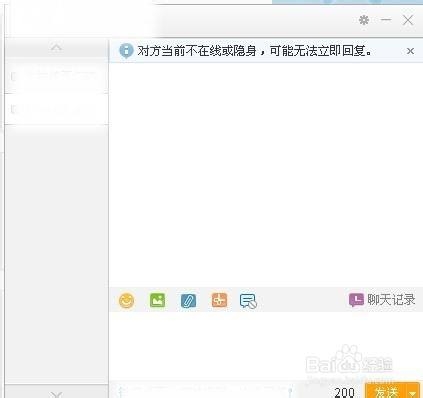Open 聊天记录 chat history
Viewport: 423px width, 398px height.
[x=382, y=300]
